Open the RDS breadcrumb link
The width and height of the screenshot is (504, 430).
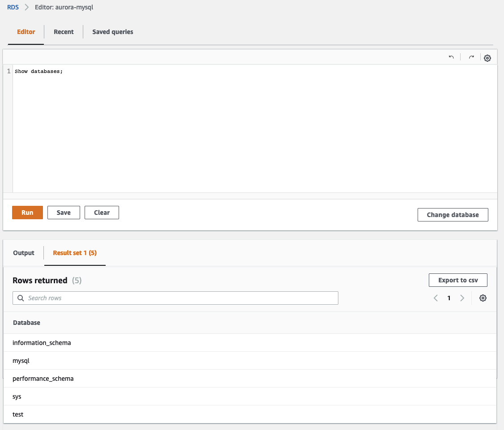tap(12, 7)
